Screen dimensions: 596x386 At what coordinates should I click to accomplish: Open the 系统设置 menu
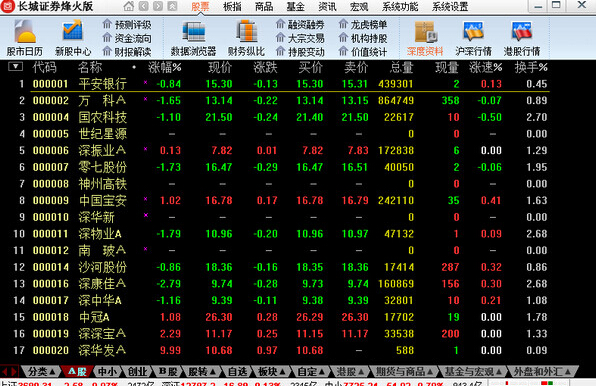pyautogui.click(x=450, y=6)
